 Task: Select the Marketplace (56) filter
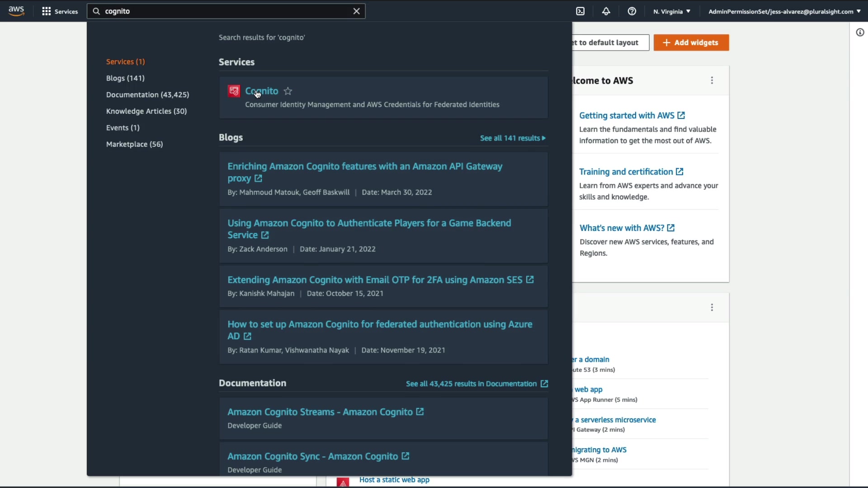click(x=134, y=144)
